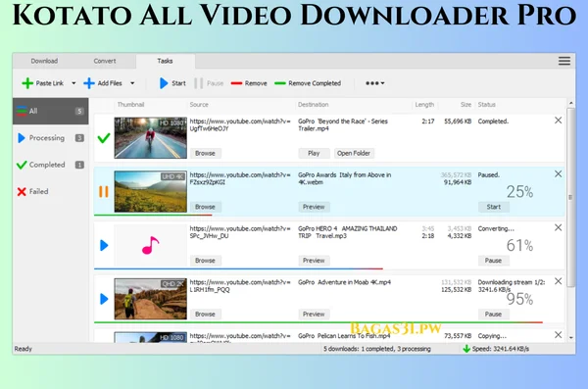
Task: Click Browse for the Italy from Above source
Action: (x=205, y=207)
